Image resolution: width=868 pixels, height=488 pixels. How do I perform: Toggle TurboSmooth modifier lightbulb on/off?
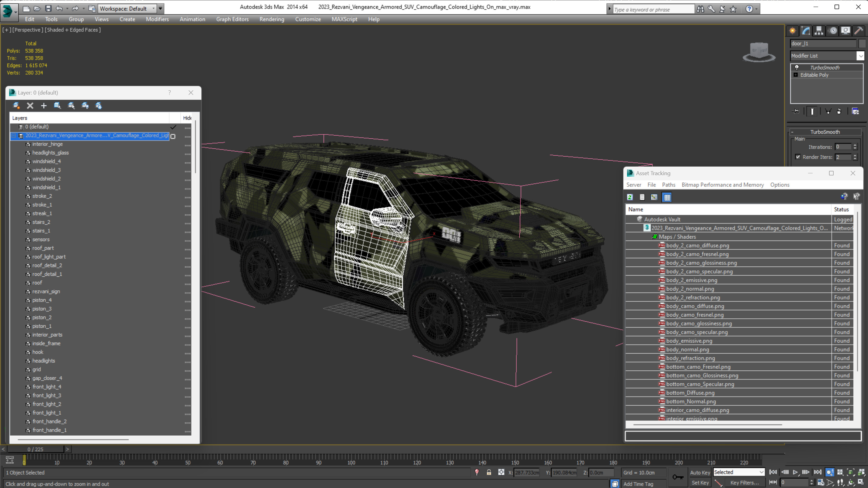point(797,67)
